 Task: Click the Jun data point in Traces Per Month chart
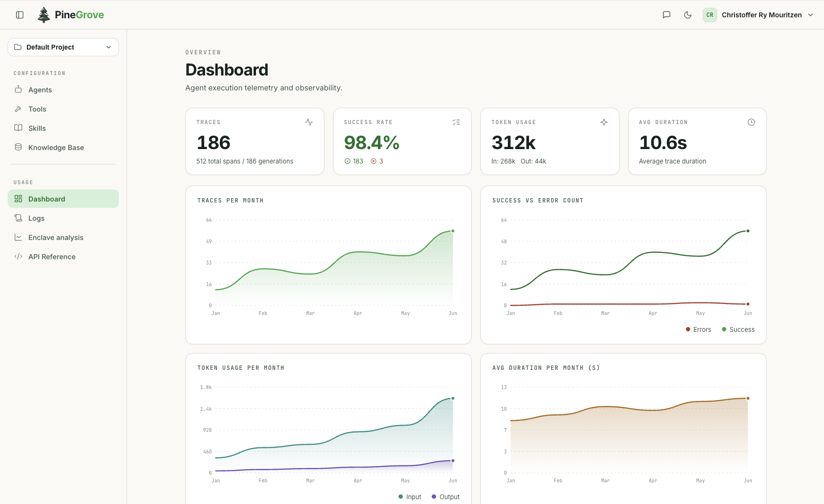pyautogui.click(x=453, y=231)
